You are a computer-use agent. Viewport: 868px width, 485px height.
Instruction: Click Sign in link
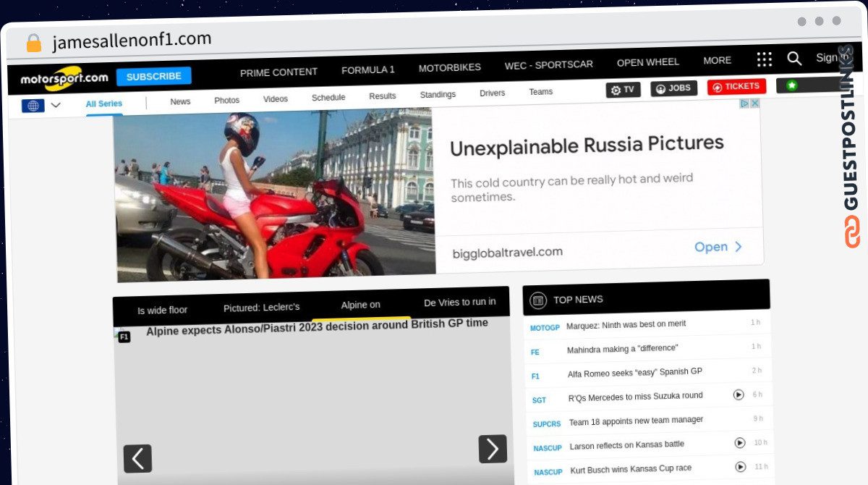pyautogui.click(x=832, y=57)
